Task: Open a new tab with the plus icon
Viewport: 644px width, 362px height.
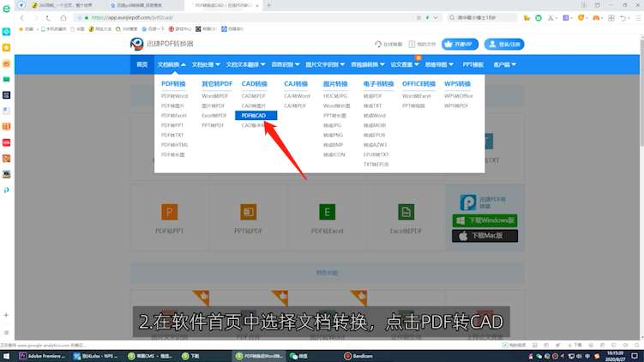Action: click(x=269, y=5)
